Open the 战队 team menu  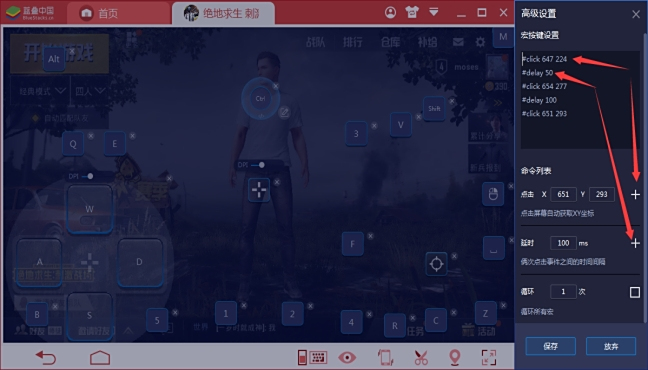(315, 42)
